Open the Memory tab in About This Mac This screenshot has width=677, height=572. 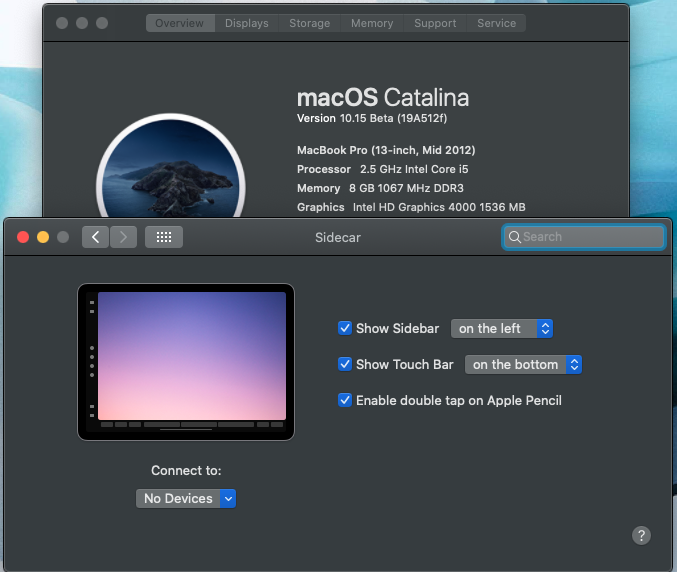pos(372,23)
